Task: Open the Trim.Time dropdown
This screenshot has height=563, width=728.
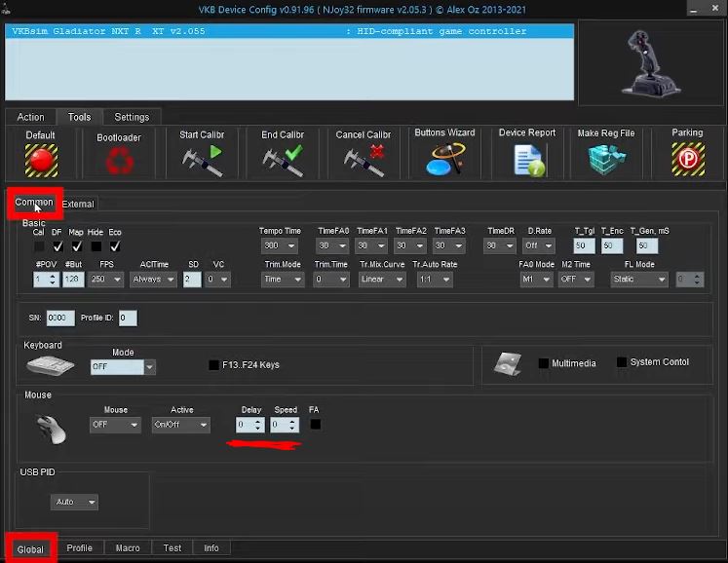Action: pyautogui.click(x=330, y=279)
